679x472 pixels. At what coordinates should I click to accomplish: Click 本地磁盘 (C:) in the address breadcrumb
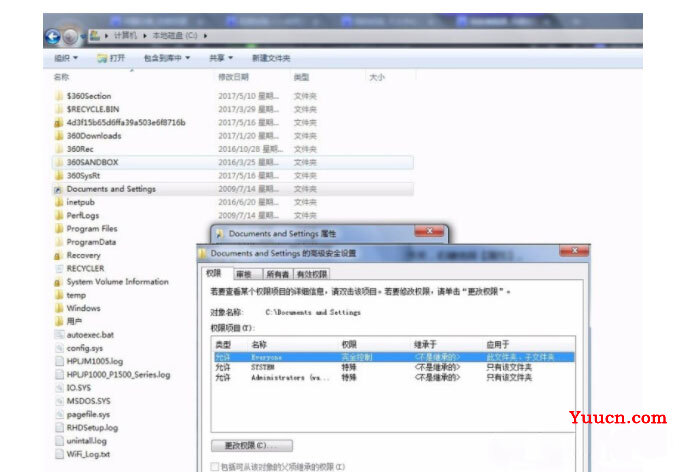coord(175,36)
